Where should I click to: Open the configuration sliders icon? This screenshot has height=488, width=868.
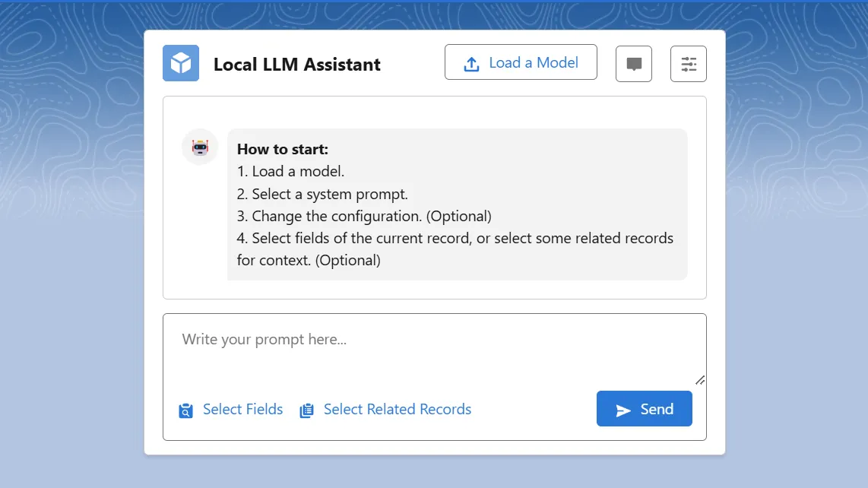(x=688, y=63)
